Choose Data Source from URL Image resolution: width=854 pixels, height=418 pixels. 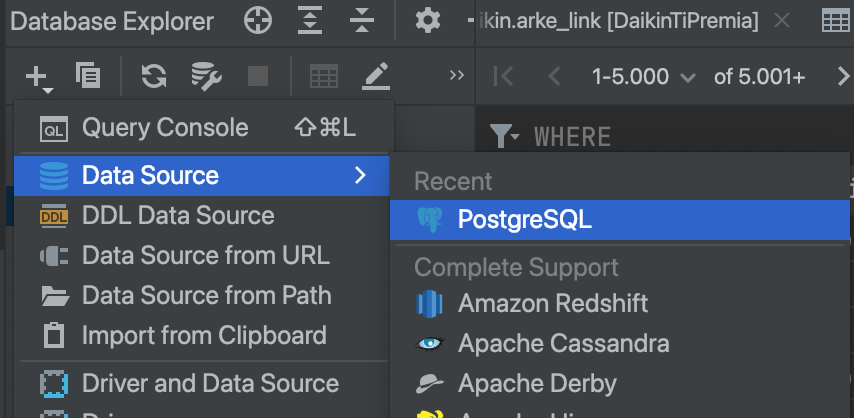pos(205,255)
